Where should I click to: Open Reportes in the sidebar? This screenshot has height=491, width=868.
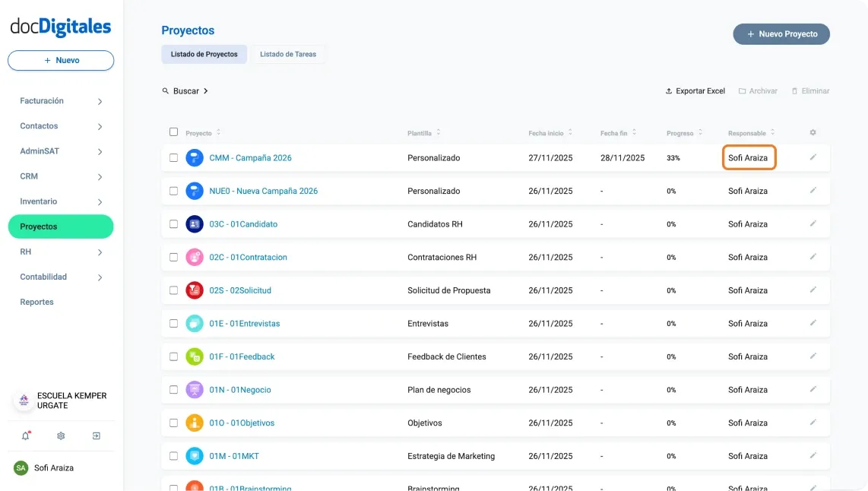[36, 303]
